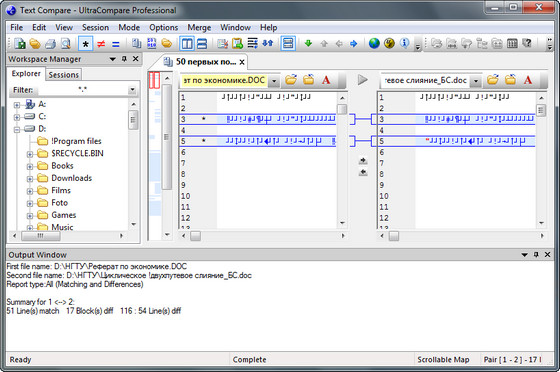Screen dimensions: 560x372
Task: Open Workspace Manager panel dropdown arrow
Action: [113, 59]
